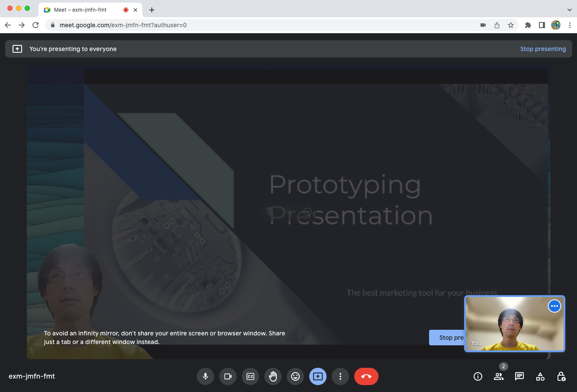Open the tab search chevron dropdown
Screen dimensions: 577x392
[569, 10]
